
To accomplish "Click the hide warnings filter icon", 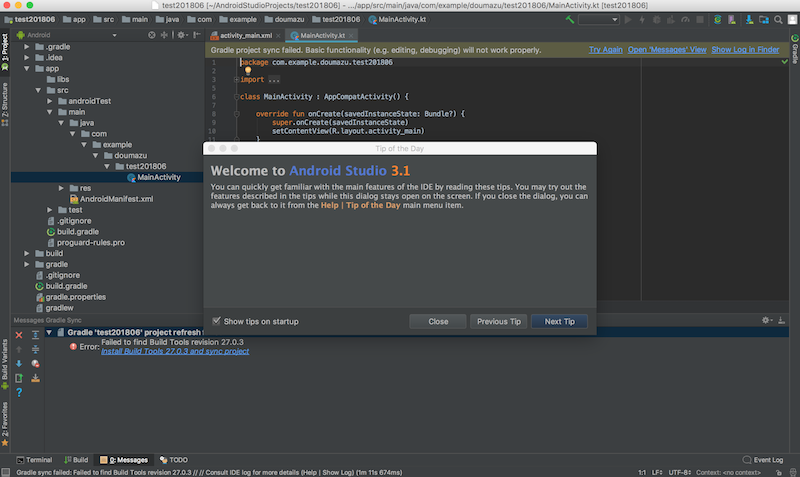I will (x=35, y=364).
